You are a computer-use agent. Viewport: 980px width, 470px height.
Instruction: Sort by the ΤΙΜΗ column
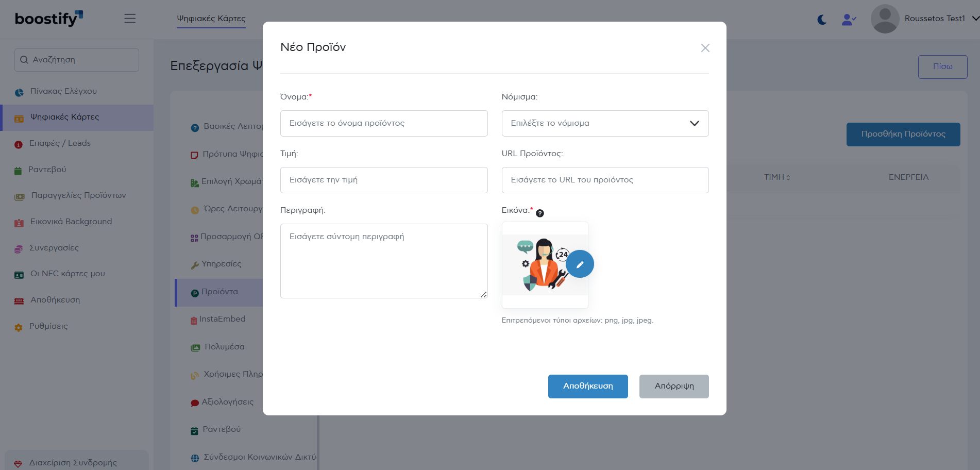(x=776, y=177)
